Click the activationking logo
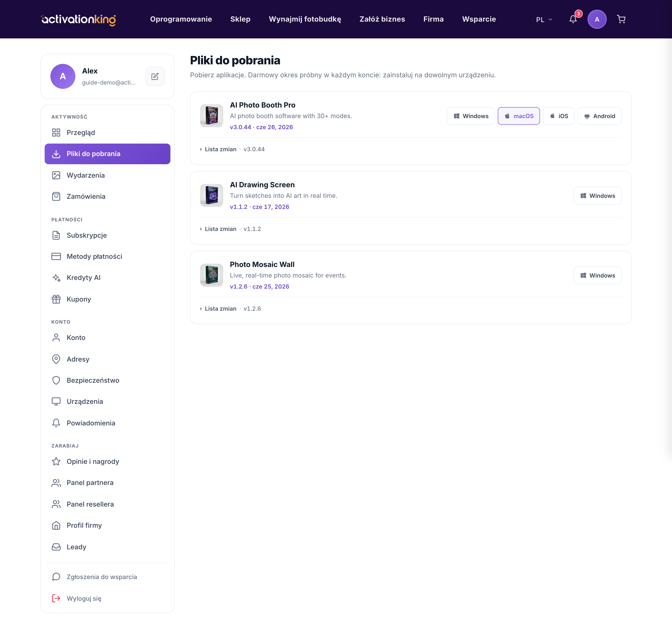 pos(78,19)
